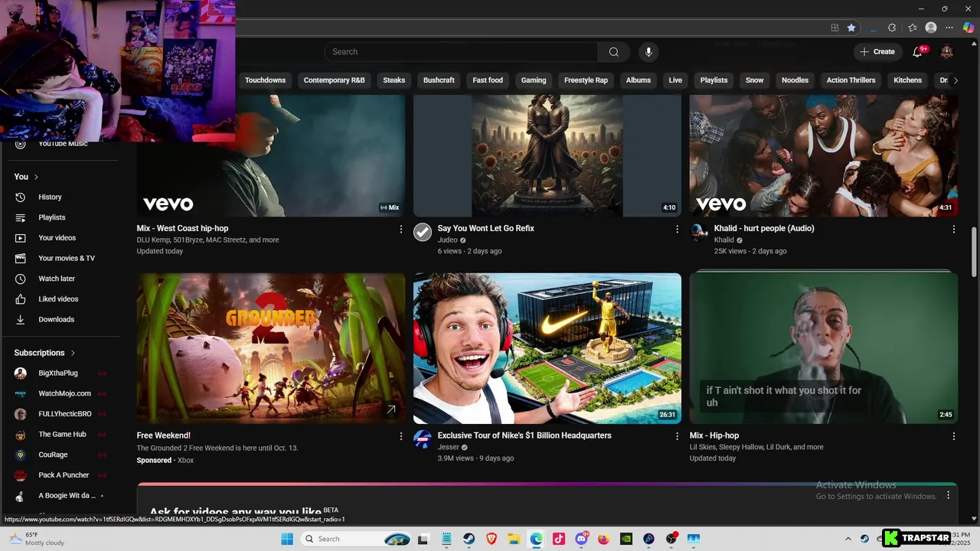
Task: Open WatchMojo.com subscription
Action: point(64,393)
